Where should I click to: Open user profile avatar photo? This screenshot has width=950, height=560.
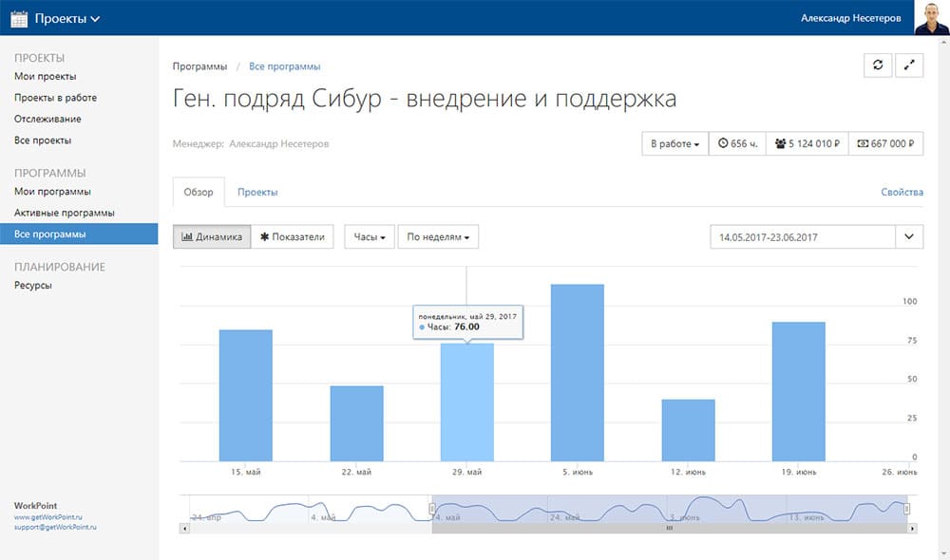(931, 17)
